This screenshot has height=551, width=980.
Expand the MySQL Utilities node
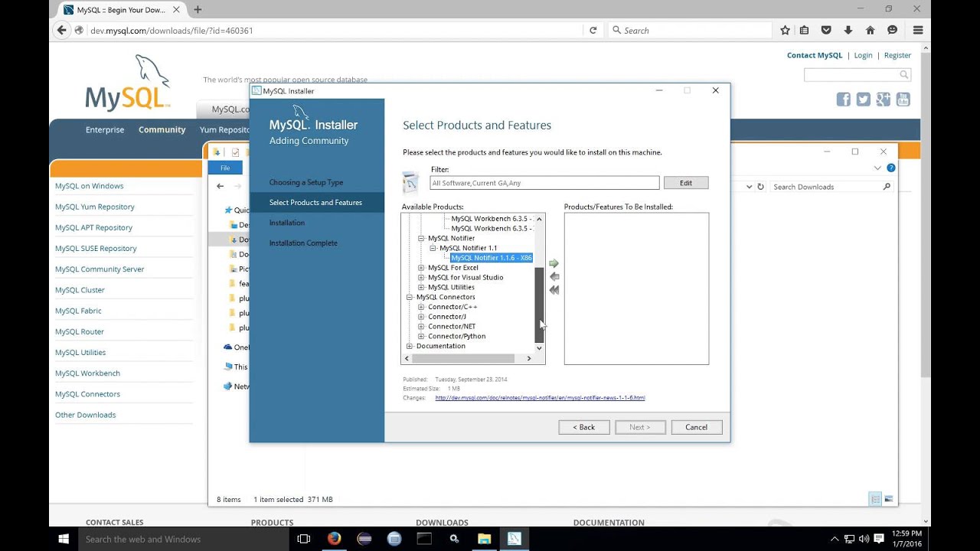[421, 287]
